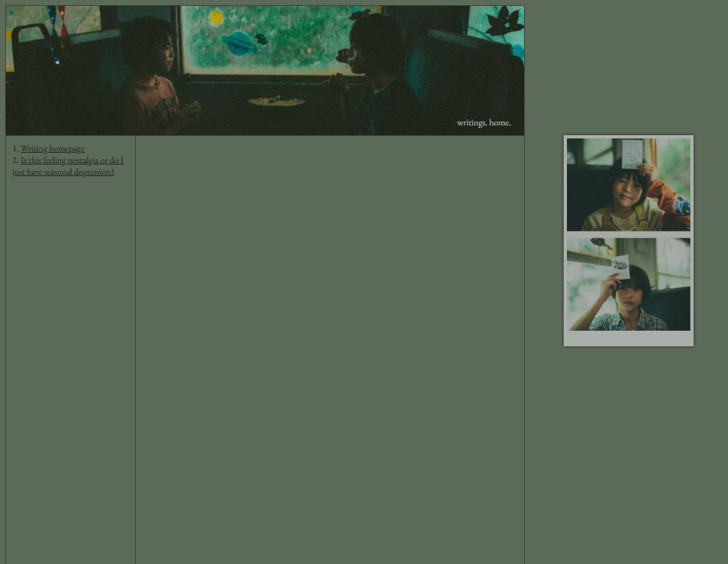Select the bottom photo in the polaroid frame
Viewport: 728px width, 564px height.
[628, 284]
